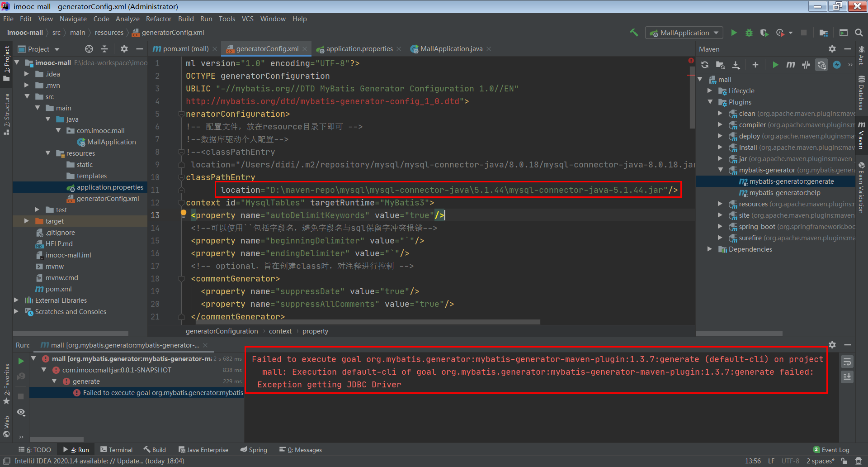Open Project Structure folder icon in toolbar
868x467 pixels.
pos(823,33)
